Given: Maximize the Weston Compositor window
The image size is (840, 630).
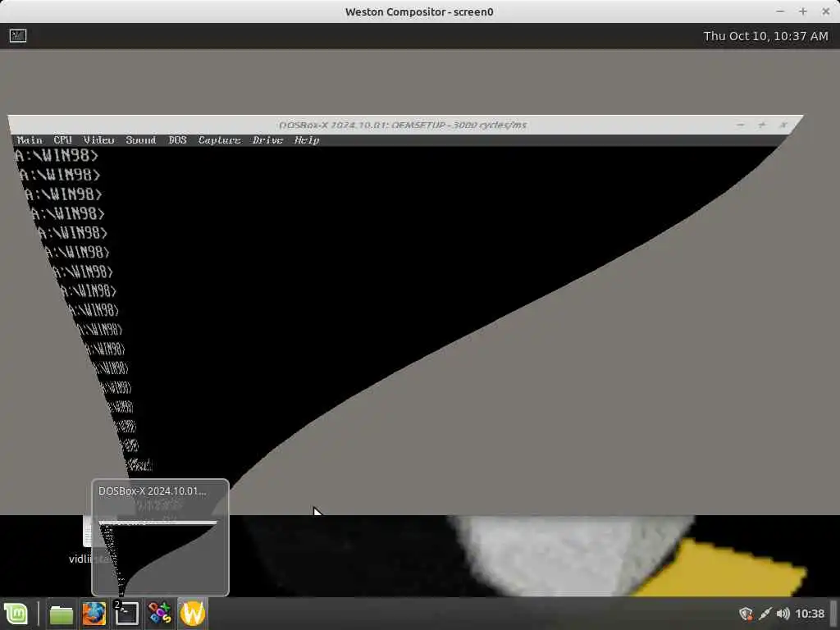Looking at the screenshot, I should click(802, 11).
